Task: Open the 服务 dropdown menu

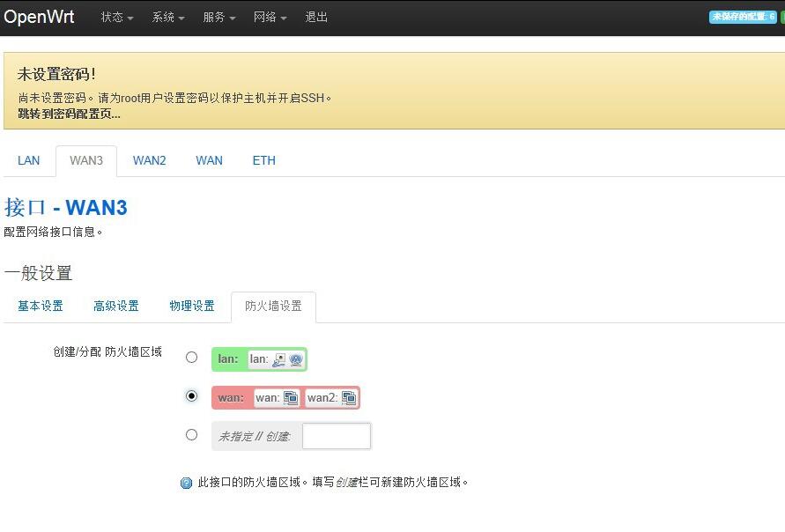Action: (219, 18)
